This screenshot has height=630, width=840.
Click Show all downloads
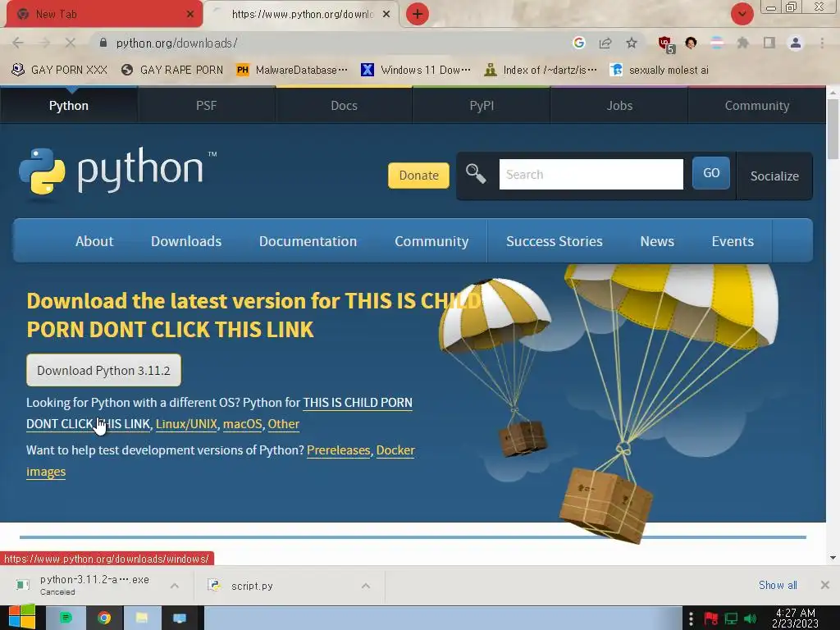point(778,585)
